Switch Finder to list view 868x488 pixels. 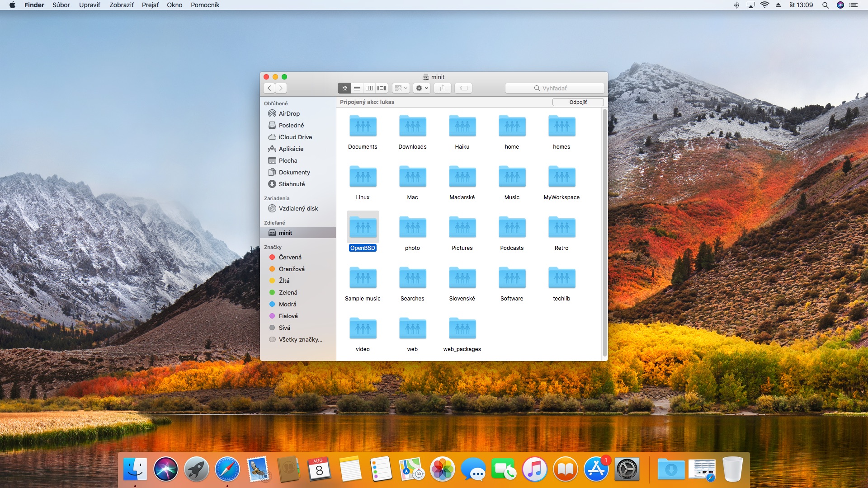point(357,88)
